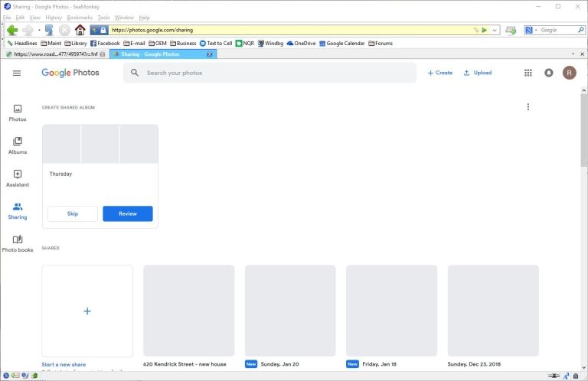The image size is (588, 381).
Task: Click the plus Start a new share card
Action: [x=87, y=311]
